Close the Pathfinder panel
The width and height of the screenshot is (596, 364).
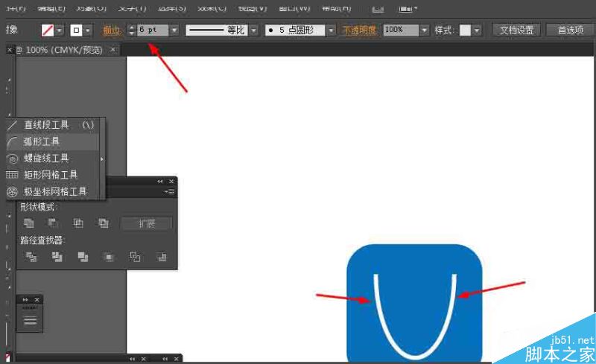pos(171,182)
